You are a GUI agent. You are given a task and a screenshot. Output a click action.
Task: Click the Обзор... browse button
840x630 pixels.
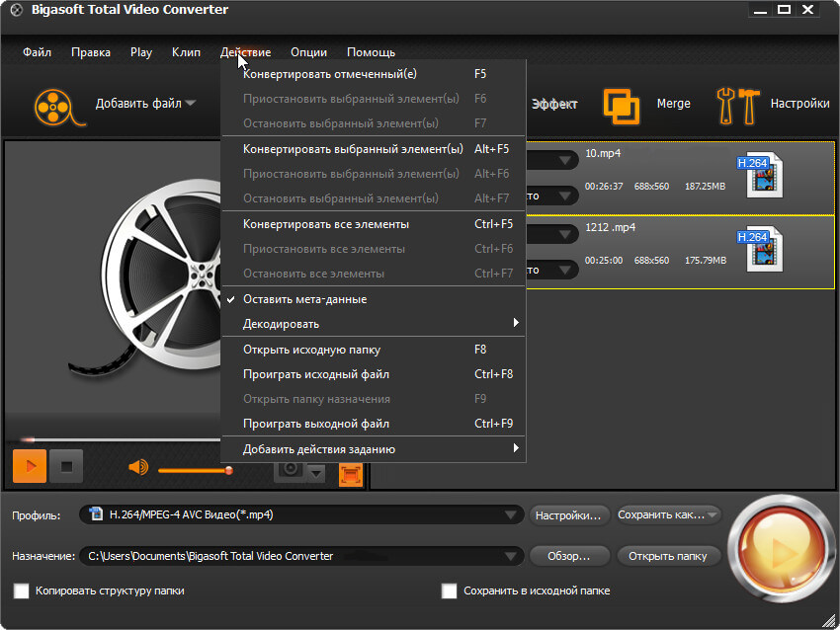[568, 556]
